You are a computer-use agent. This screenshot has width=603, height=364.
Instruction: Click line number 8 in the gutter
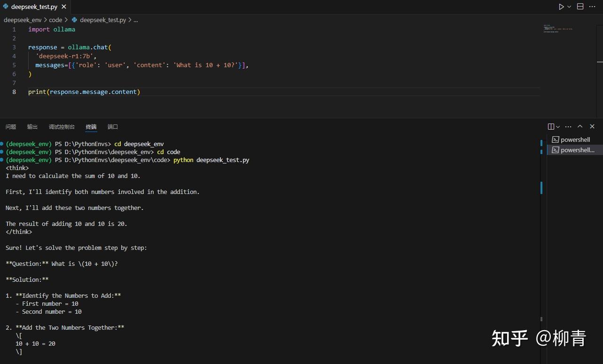14,92
